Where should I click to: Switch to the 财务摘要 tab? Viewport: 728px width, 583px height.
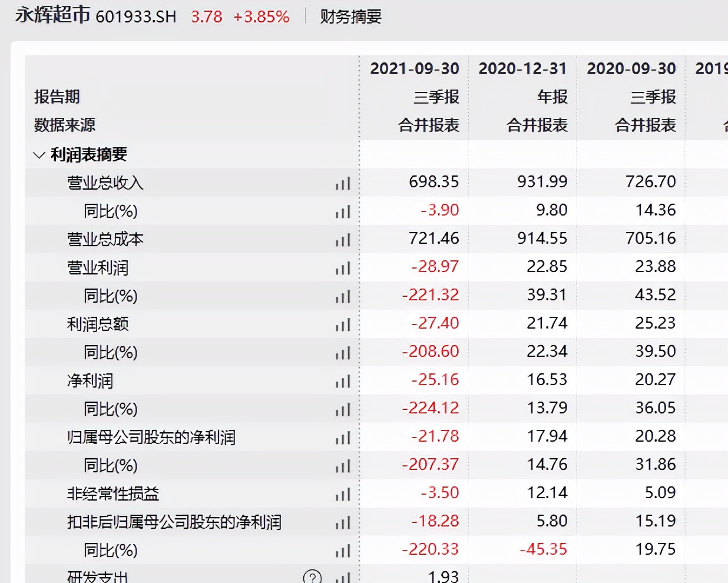point(350,17)
